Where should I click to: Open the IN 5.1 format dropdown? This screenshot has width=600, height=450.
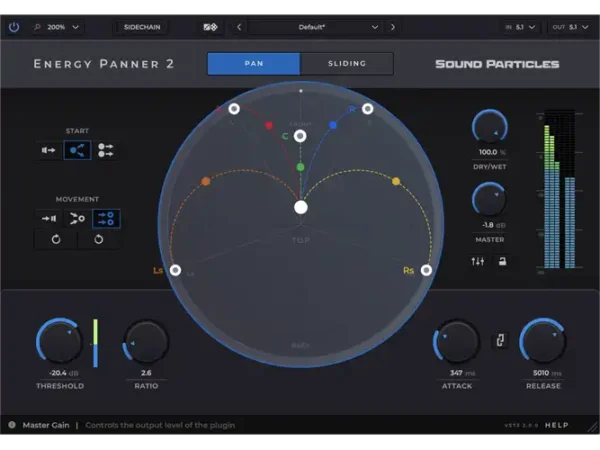(520, 27)
